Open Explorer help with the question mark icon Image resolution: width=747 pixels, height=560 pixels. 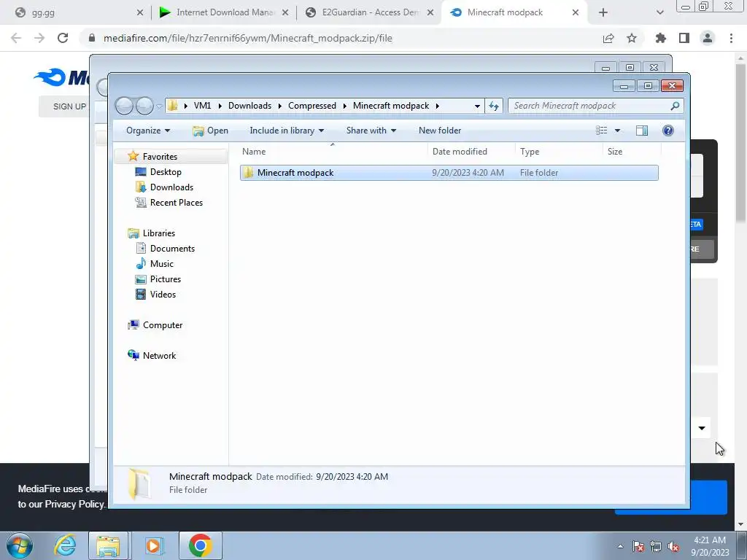coord(668,131)
